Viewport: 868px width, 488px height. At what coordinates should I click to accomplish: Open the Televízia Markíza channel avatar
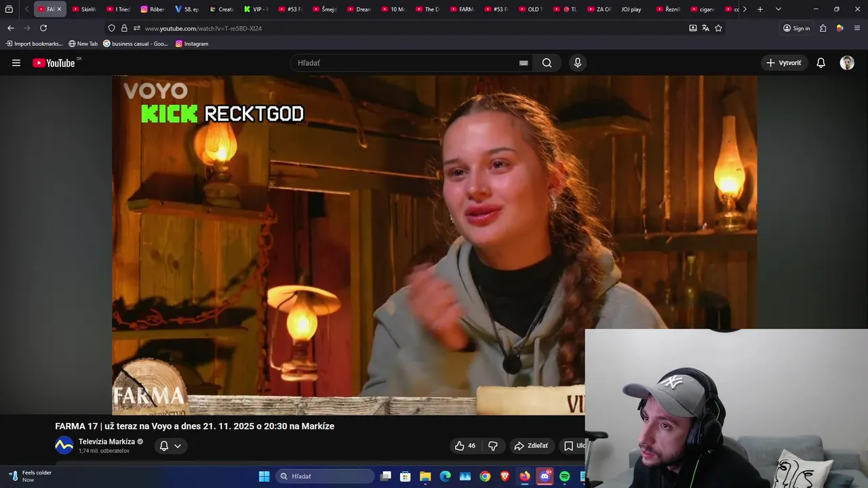coord(64,445)
